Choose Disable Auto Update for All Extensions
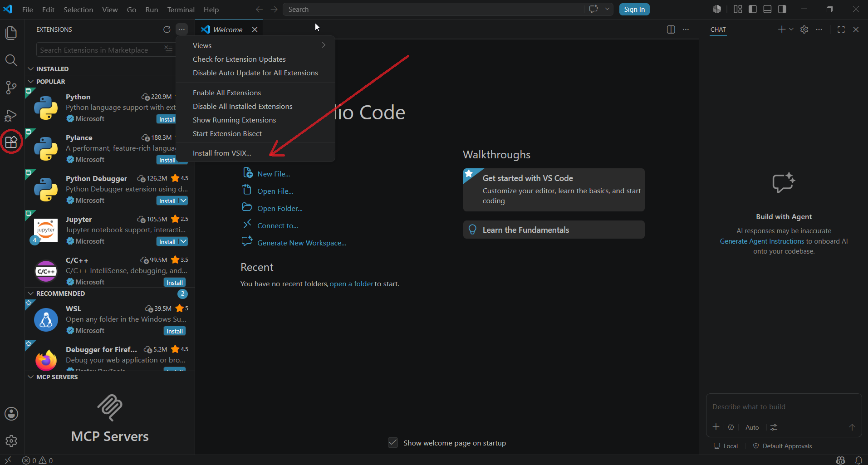The image size is (868, 465). tap(255, 73)
